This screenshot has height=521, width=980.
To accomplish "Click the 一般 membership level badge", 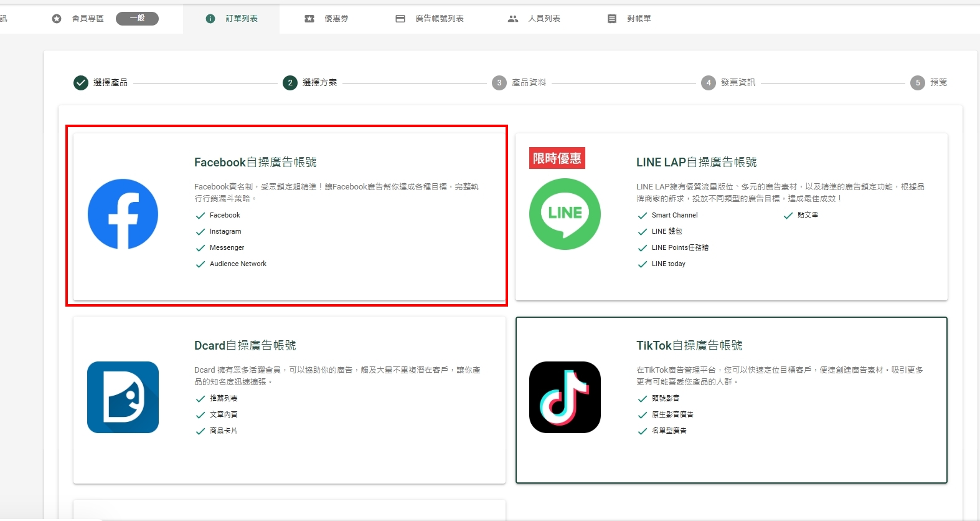I will [137, 19].
